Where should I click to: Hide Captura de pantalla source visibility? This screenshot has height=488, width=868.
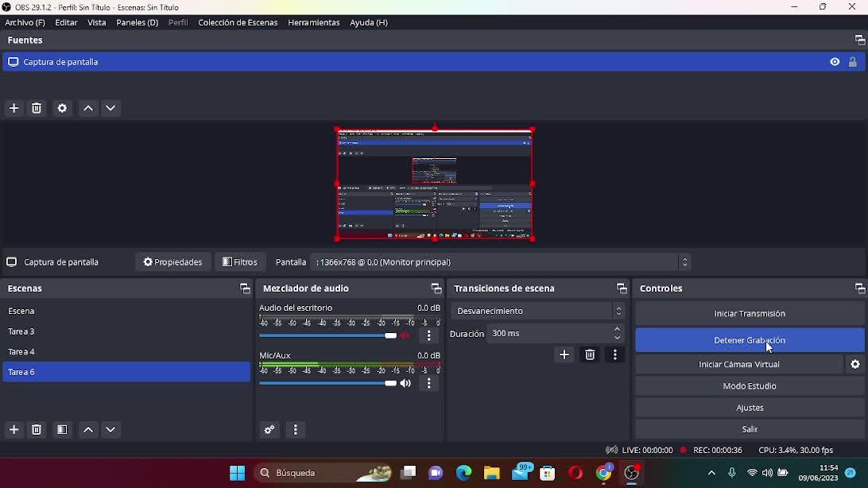click(x=835, y=62)
